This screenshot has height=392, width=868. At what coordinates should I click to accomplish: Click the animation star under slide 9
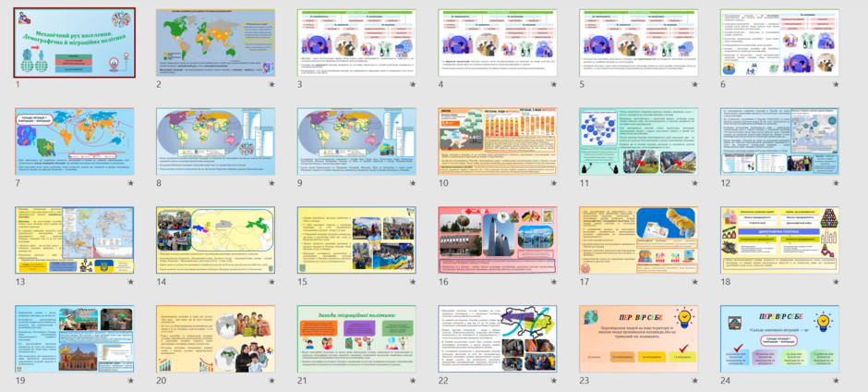point(413,183)
